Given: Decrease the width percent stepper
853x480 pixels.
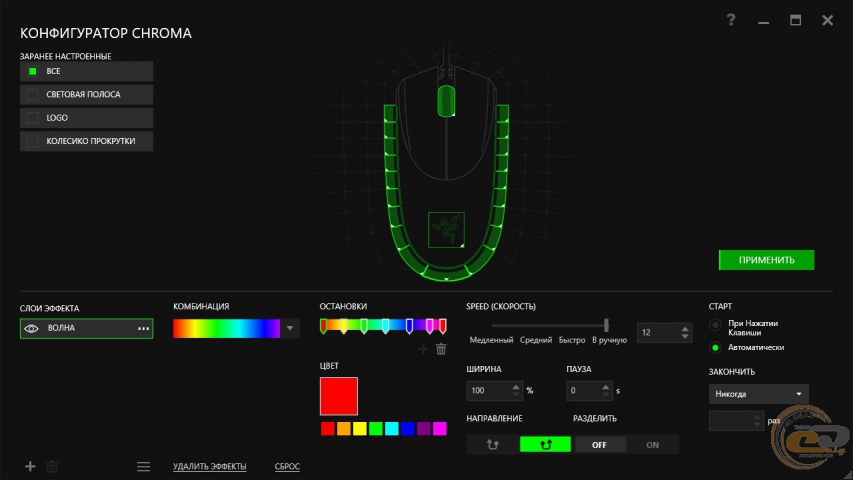Looking at the screenshot, I should 516,395.
